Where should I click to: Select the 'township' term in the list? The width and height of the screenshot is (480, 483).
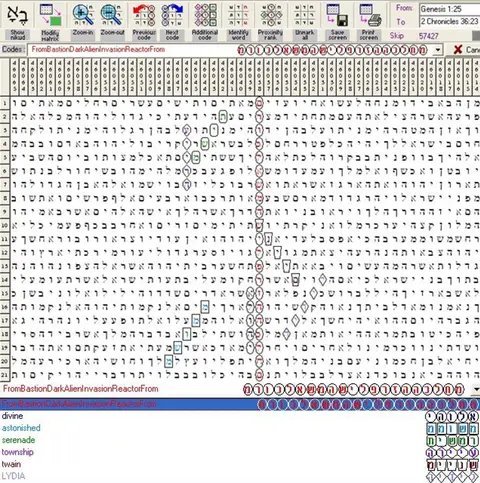click(x=18, y=452)
